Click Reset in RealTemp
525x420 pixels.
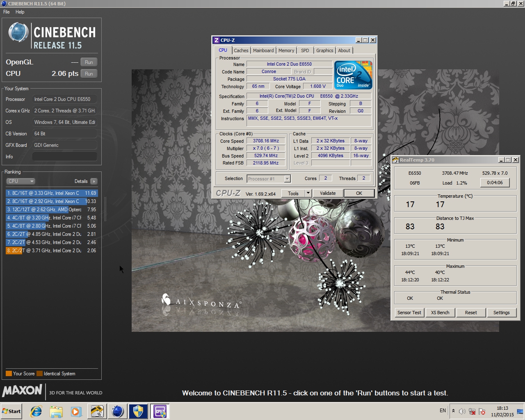[x=471, y=313]
